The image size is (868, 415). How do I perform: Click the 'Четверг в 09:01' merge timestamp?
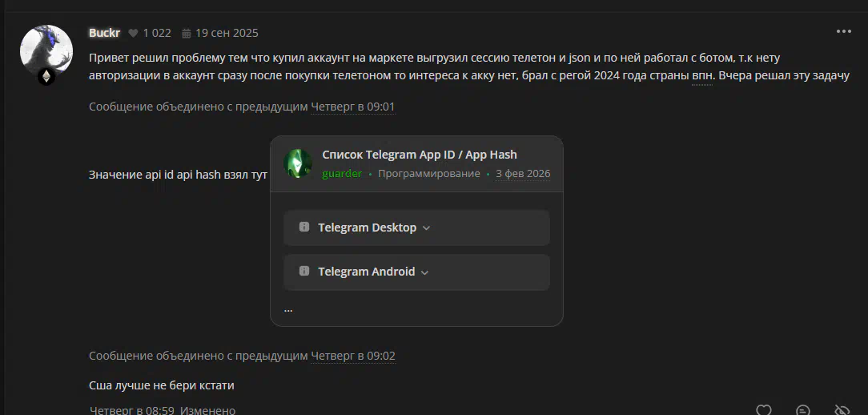click(352, 107)
